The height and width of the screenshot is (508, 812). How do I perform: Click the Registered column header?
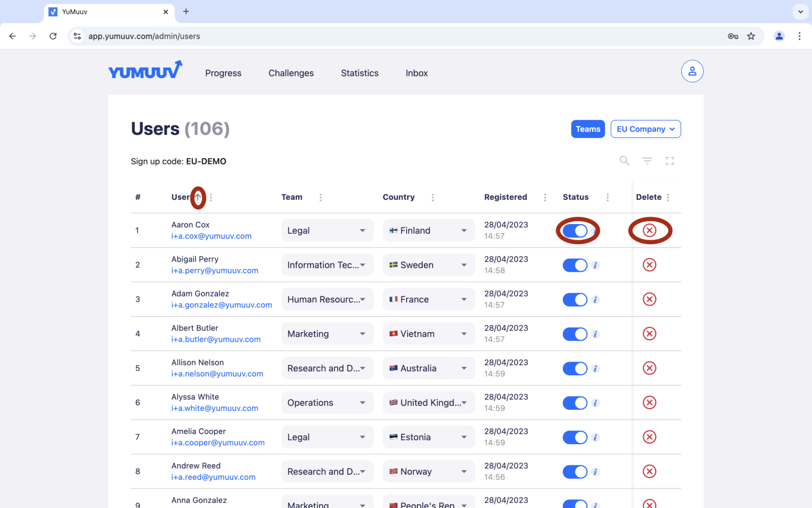[505, 197]
